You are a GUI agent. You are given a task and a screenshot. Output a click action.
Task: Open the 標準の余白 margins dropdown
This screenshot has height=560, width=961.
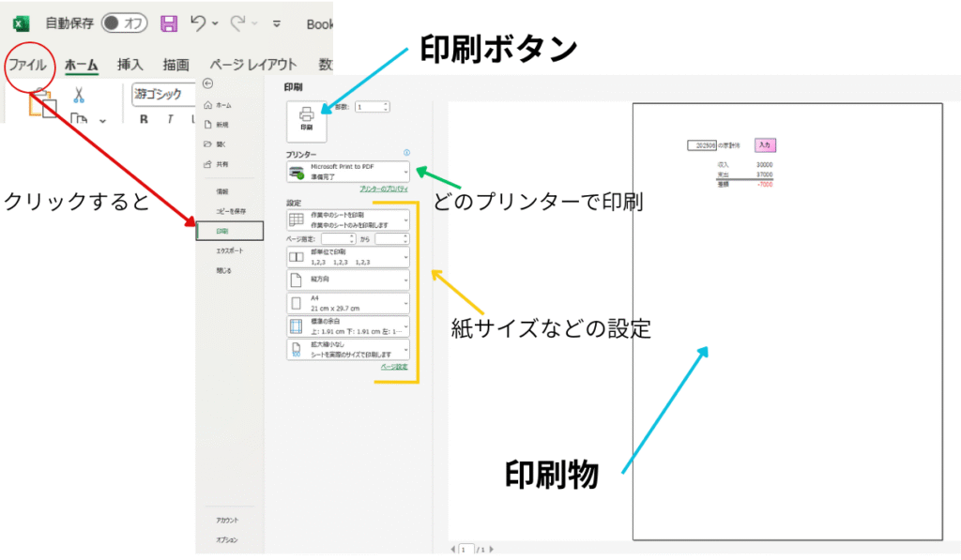click(348, 326)
